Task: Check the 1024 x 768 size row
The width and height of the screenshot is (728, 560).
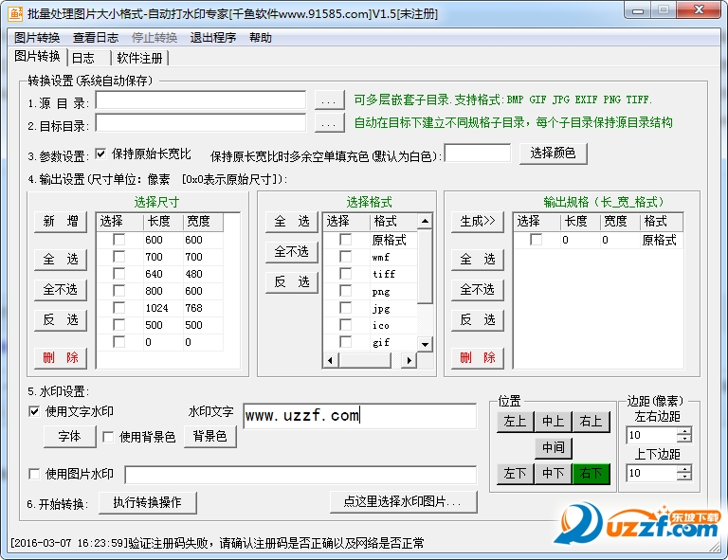Action: coord(119,308)
